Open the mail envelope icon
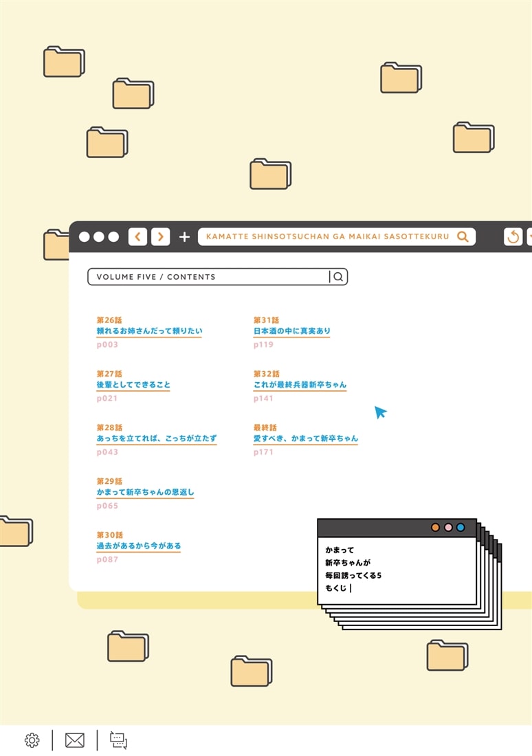 coord(74,740)
